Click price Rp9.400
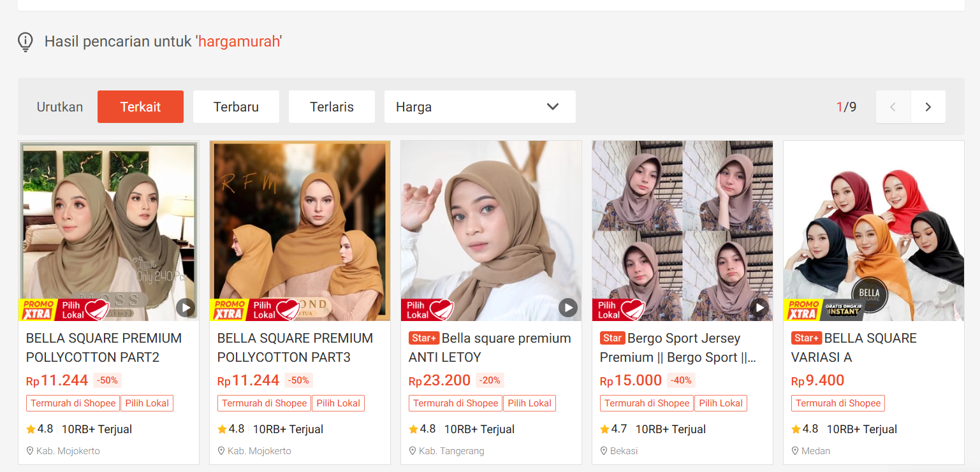Screen dimensions: 980x472 pyautogui.click(x=818, y=380)
